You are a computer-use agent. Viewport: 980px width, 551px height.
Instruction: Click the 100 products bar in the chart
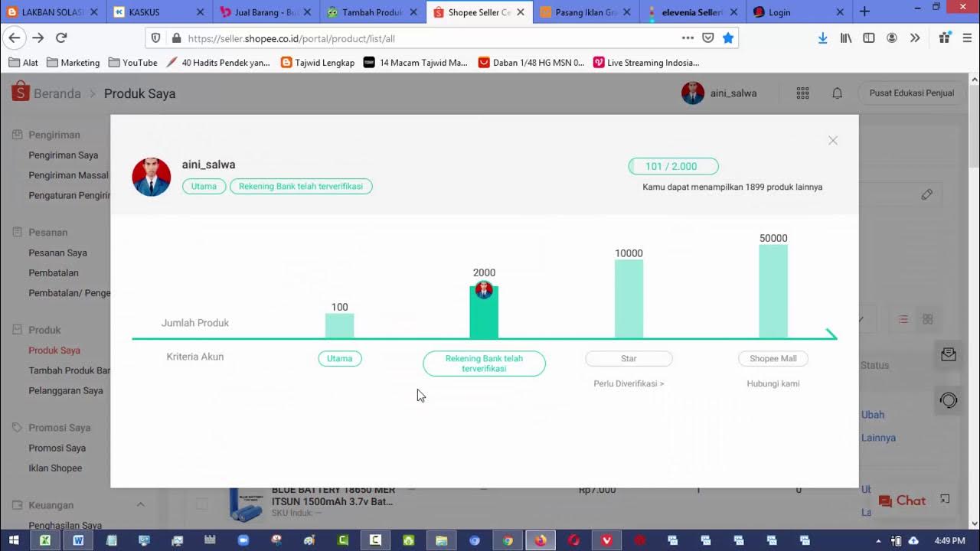(340, 326)
